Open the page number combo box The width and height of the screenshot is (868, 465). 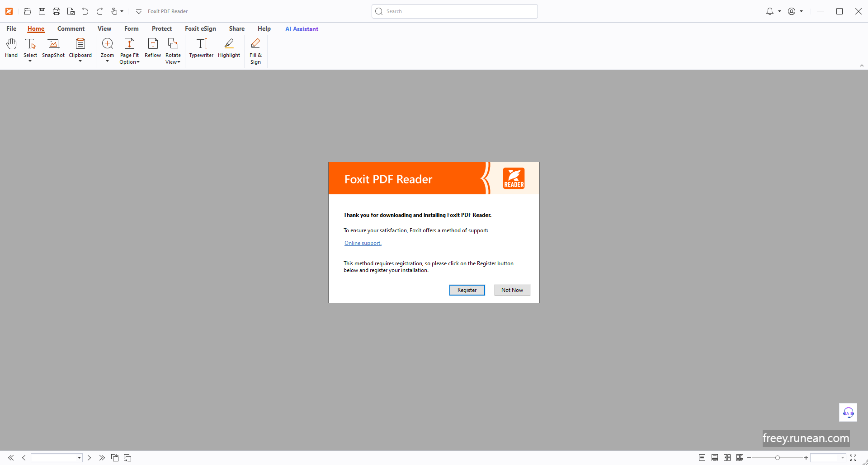coord(57,458)
